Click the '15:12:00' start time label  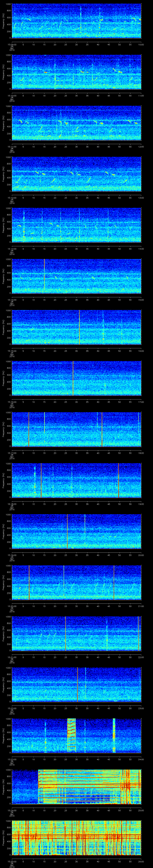click(x=12, y=198)
